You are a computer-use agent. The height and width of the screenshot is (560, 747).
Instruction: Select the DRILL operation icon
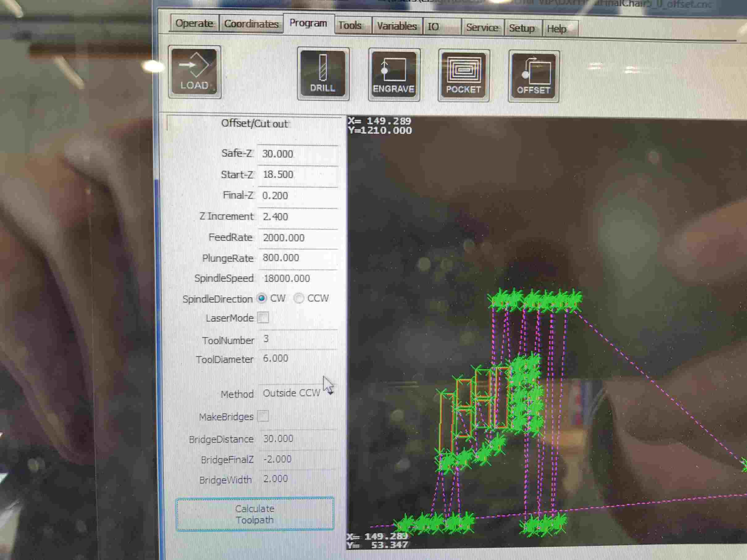(x=323, y=73)
